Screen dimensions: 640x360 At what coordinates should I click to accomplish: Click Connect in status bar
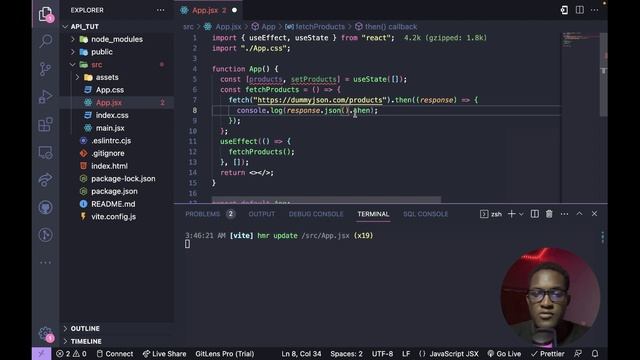tap(115, 353)
